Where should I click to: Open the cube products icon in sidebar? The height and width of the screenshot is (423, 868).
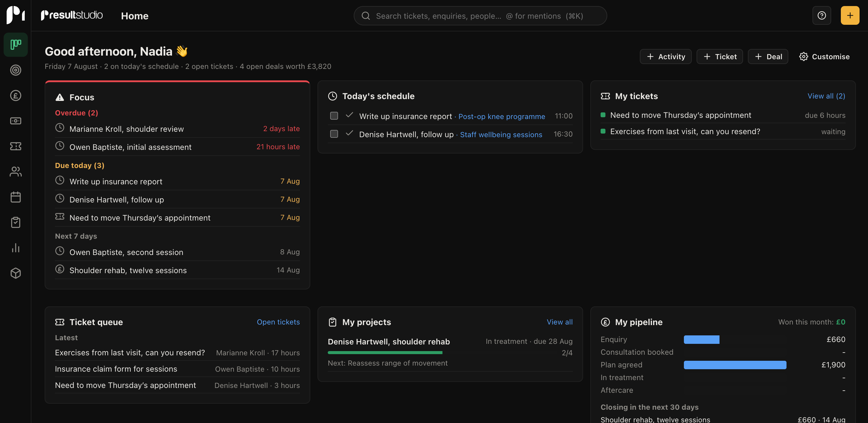(15, 273)
